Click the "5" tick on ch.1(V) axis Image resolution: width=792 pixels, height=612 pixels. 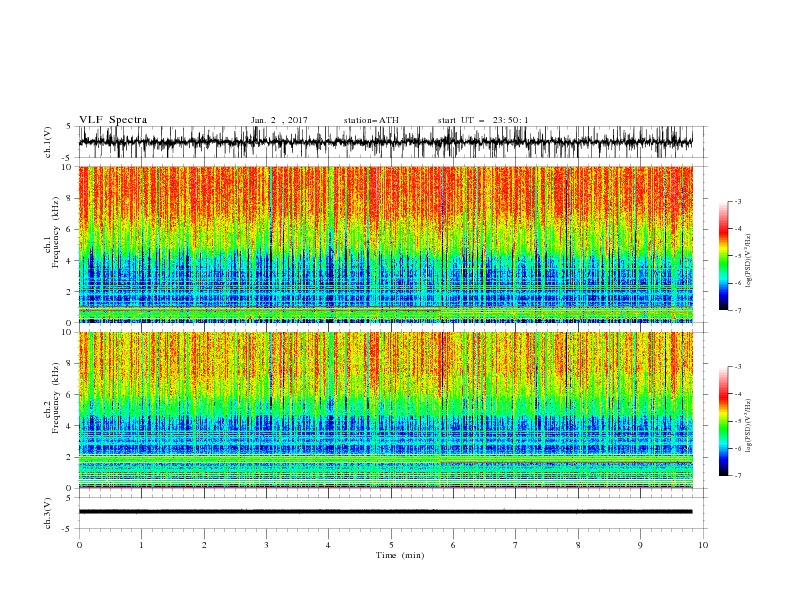[x=69, y=126]
